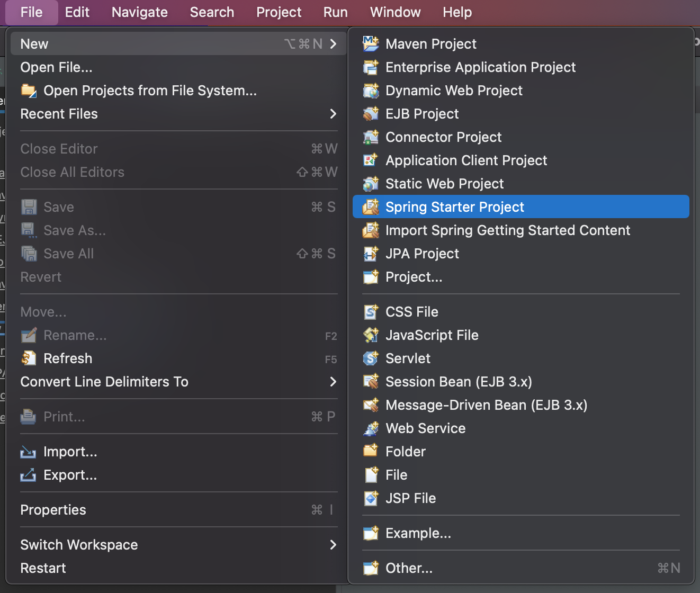Click the JSP File icon
Screen dimensions: 700x593
pyautogui.click(x=371, y=498)
